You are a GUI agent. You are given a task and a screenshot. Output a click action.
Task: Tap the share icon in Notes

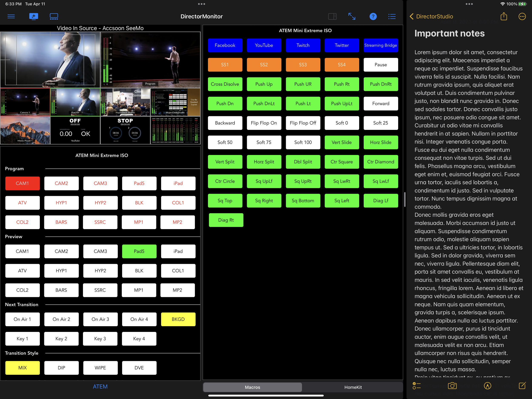pos(504,16)
